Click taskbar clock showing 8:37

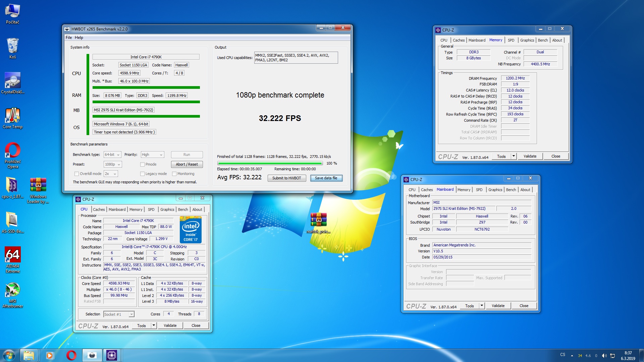tap(628, 356)
